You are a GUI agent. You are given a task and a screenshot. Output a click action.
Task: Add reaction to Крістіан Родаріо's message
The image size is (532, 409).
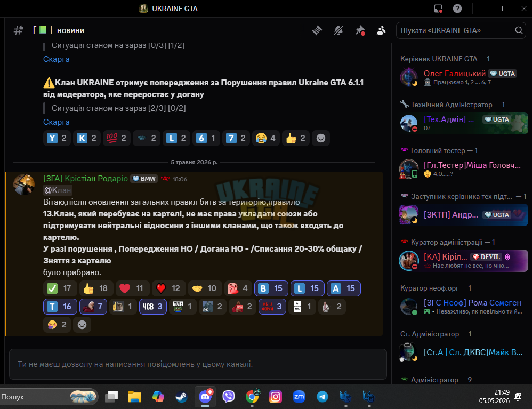pos(82,325)
